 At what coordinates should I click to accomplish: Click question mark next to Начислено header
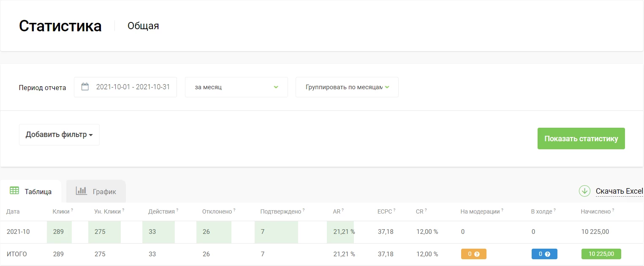point(613,210)
